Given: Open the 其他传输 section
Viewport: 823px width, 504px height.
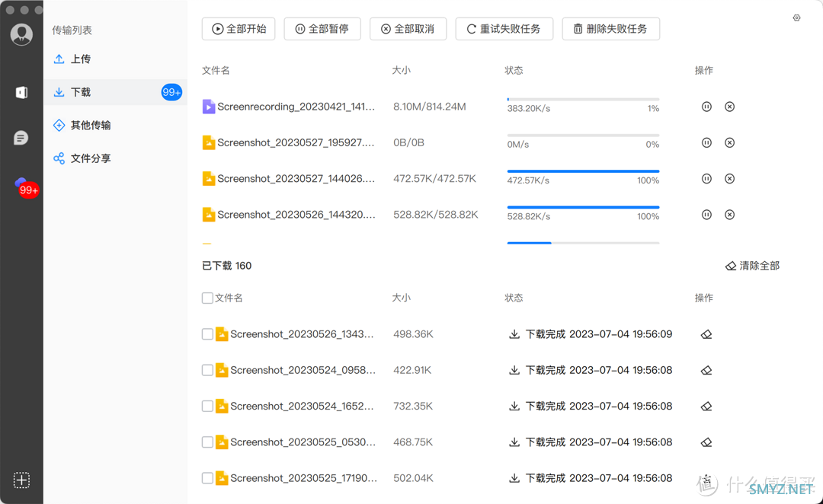Looking at the screenshot, I should click(115, 126).
